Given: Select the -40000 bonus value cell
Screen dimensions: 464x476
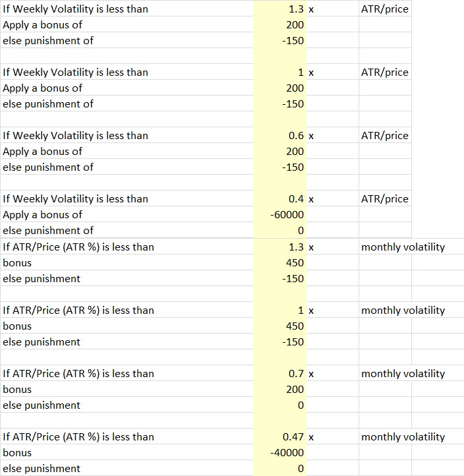Looking at the screenshot, I should (279, 452).
